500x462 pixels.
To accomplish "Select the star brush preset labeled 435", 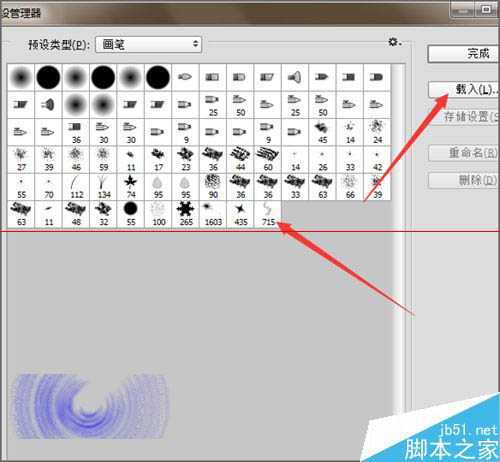I will [240, 214].
